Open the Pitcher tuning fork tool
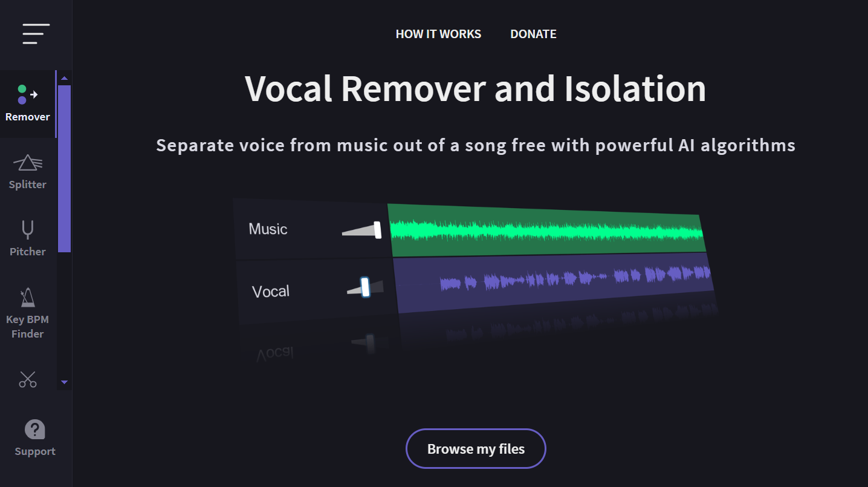The height and width of the screenshot is (487, 868). tap(28, 238)
